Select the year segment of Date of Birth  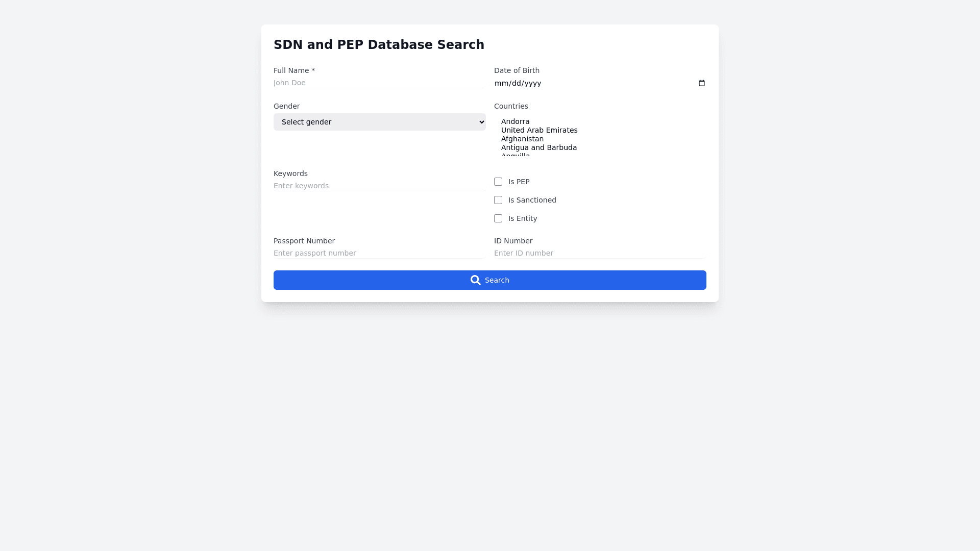click(532, 83)
